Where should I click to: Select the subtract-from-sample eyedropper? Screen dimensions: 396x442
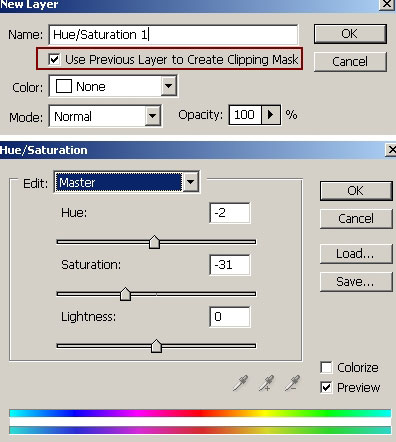point(292,383)
